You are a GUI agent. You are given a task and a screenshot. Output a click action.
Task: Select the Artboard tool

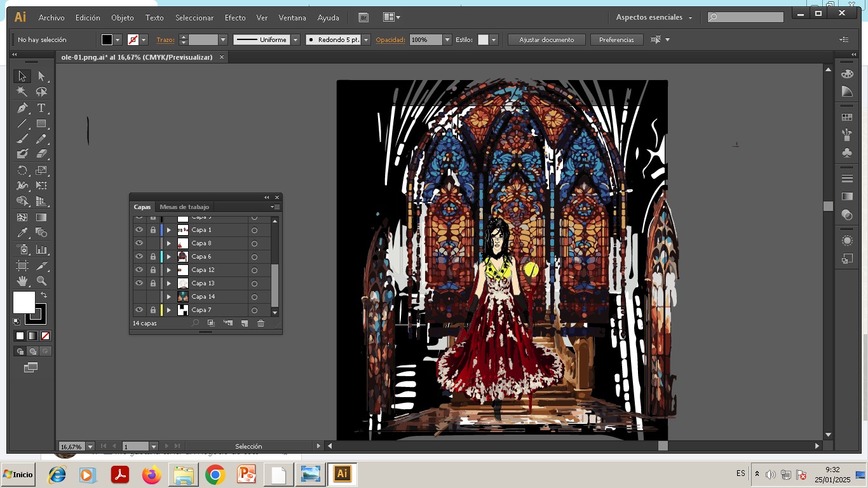click(22, 265)
